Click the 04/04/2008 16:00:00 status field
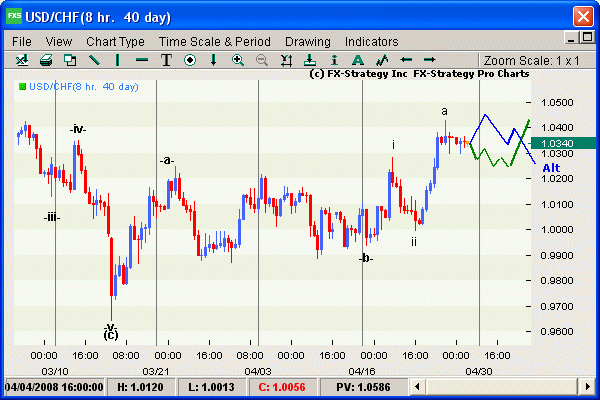The width and height of the screenshot is (600, 400). (x=54, y=387)
